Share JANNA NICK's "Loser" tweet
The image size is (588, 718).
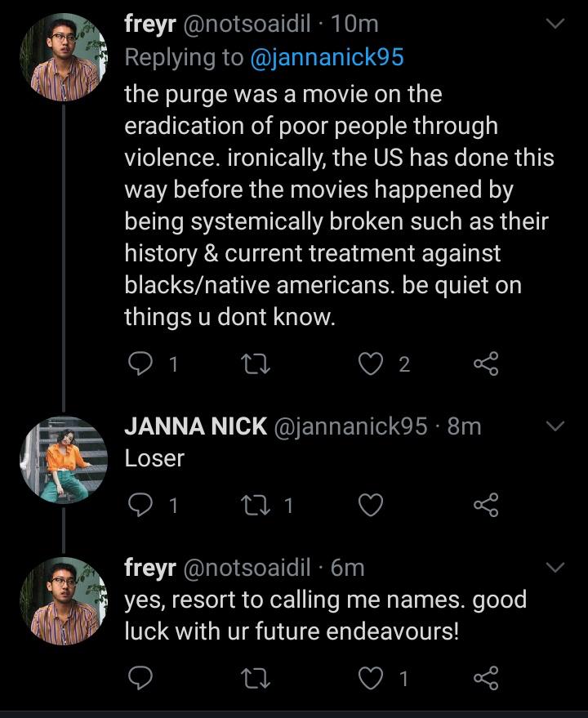485,506
